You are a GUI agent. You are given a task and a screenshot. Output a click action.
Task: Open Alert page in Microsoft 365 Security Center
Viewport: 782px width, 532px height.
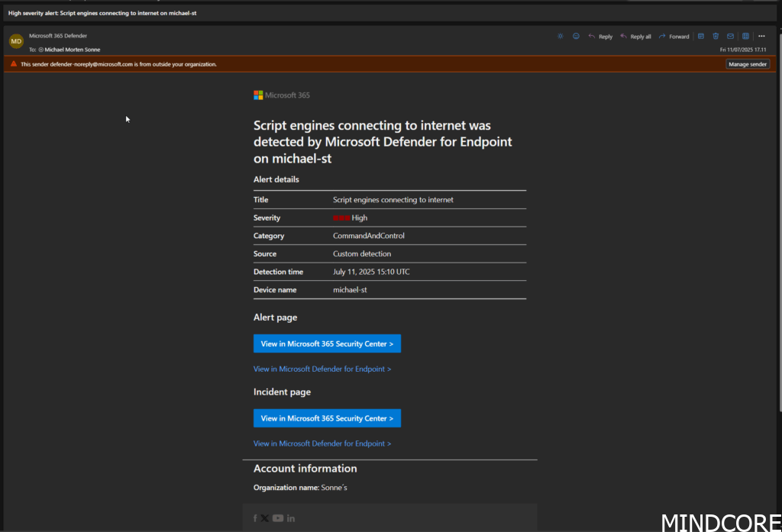click(x=327, y=343)
